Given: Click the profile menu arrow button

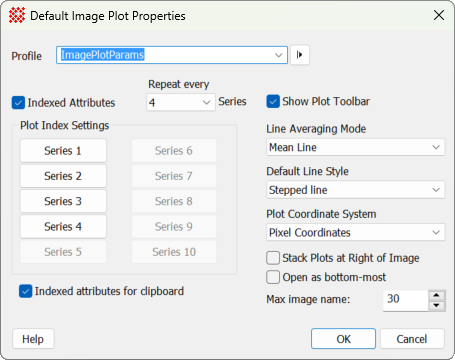Looking at the screenshot, I should (300, 55).
